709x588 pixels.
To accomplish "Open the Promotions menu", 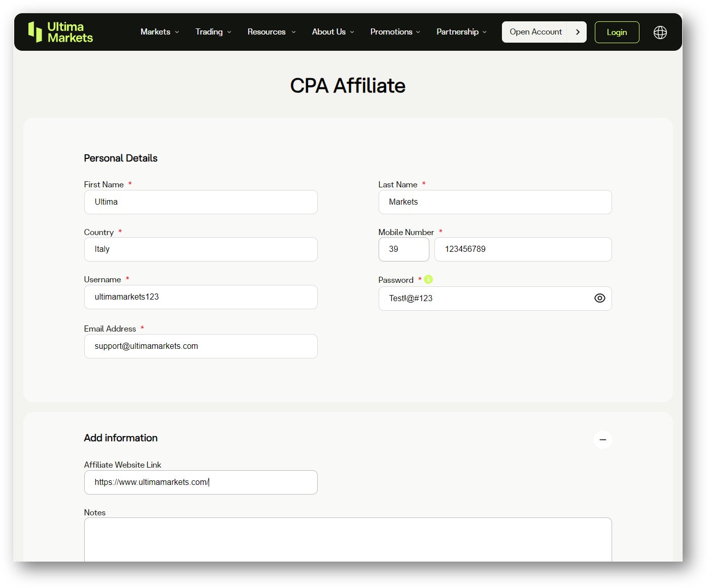I will click(391, 31).
